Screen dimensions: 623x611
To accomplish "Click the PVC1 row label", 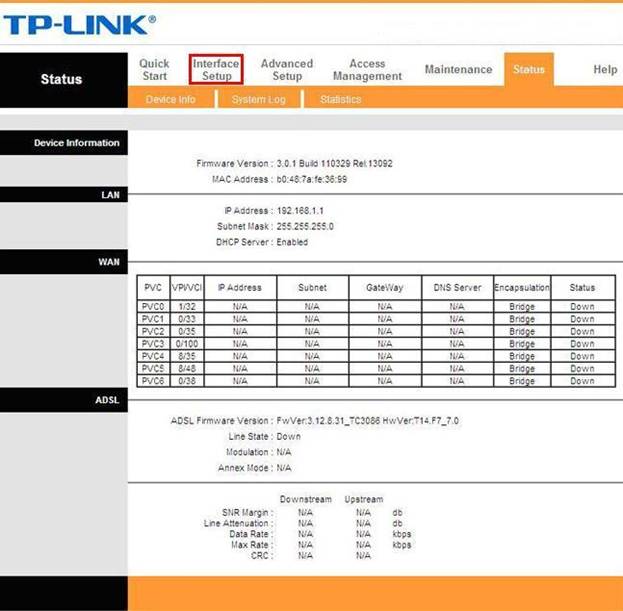I will click(x=153, y=319).
